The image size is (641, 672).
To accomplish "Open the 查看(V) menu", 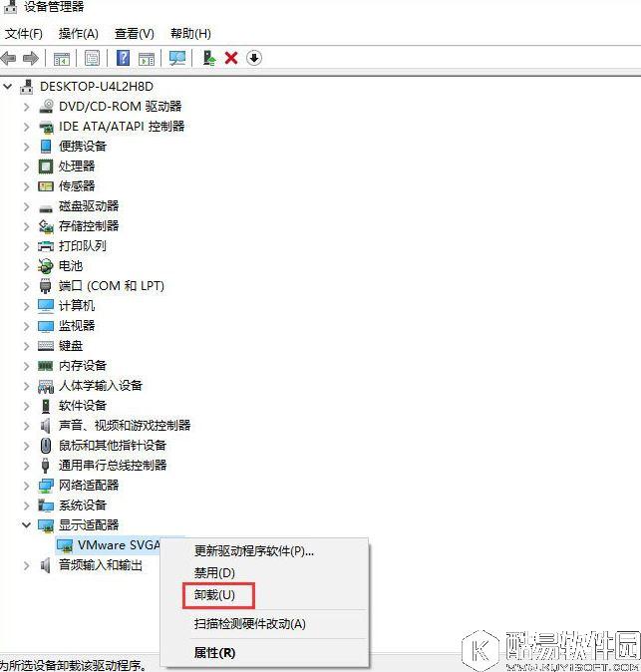I will click(135, 34).
